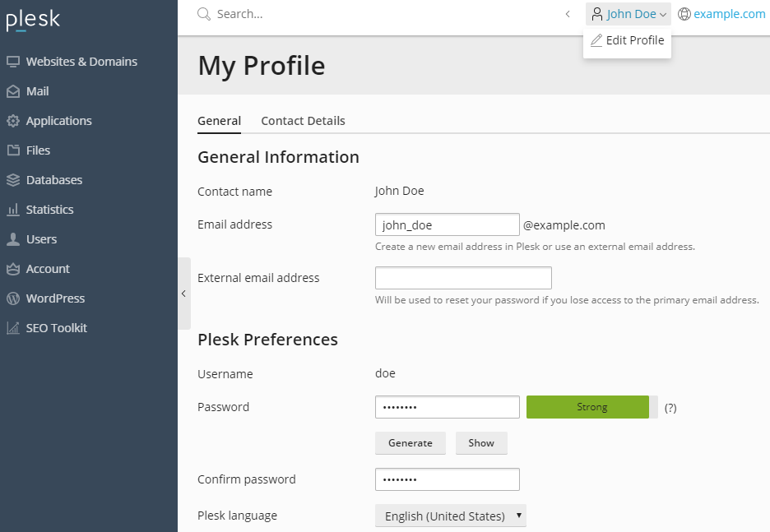This screenshot has height=532, width=770.
Task: Click the WordPress logo icon in sidebar
Action: 13,298
